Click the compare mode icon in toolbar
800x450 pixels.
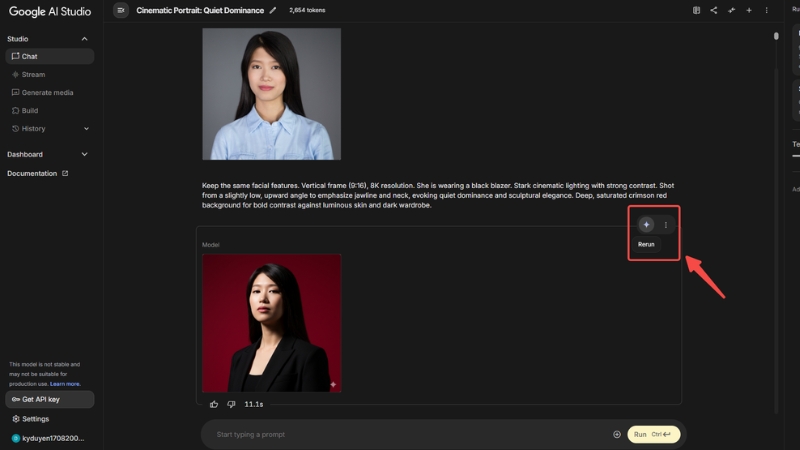click(731, 10)
